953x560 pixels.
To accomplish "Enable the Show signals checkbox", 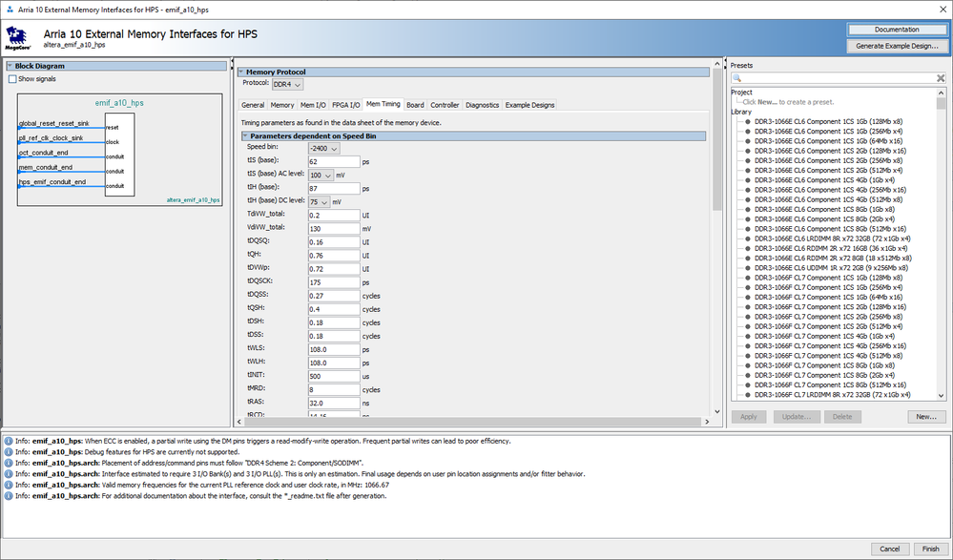I will coord(12,79).
